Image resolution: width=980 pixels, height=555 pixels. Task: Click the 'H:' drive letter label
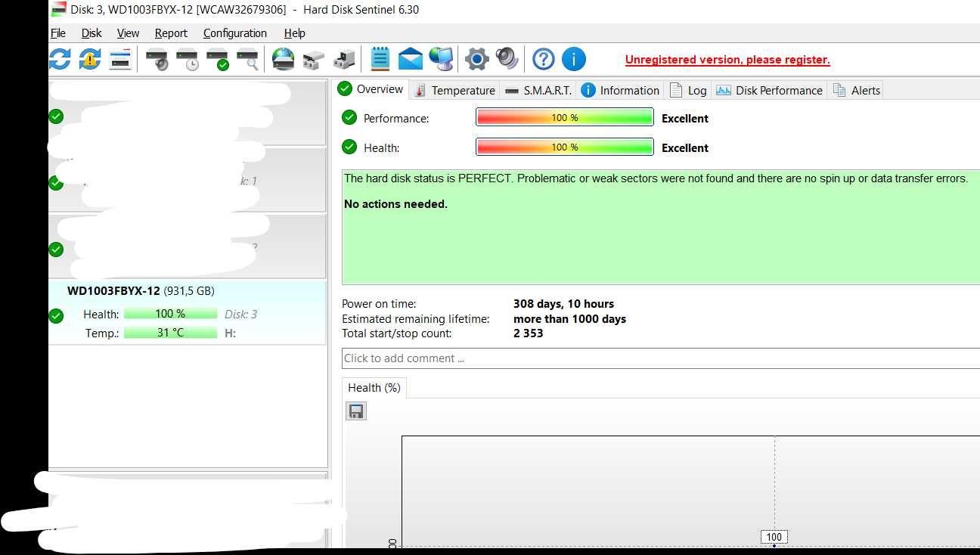pos(231,333)
